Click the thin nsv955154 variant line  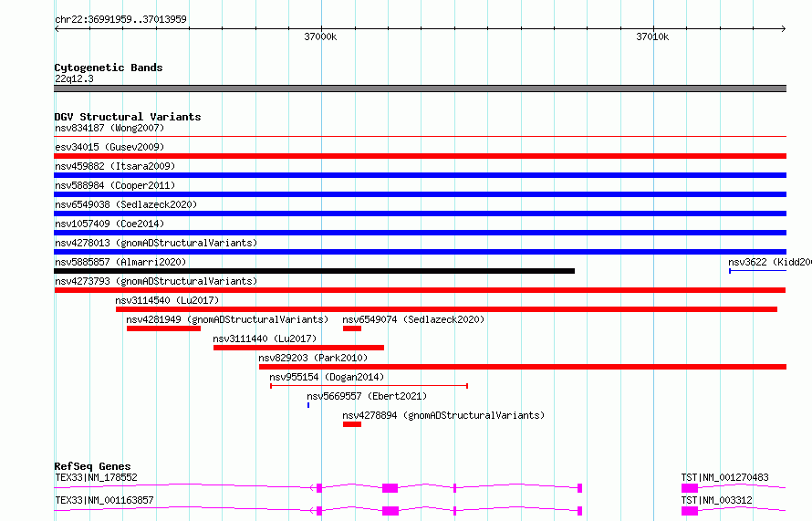[370, 386]
